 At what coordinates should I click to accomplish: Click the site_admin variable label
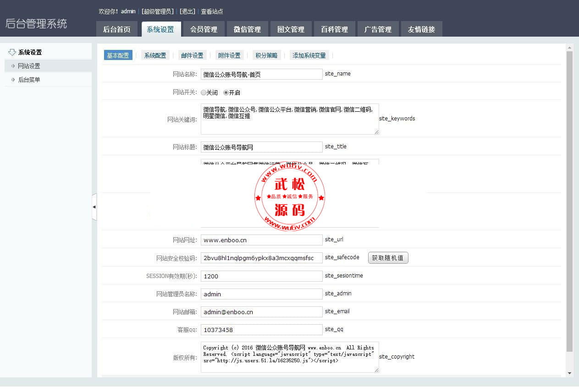[x=338, y=294]
